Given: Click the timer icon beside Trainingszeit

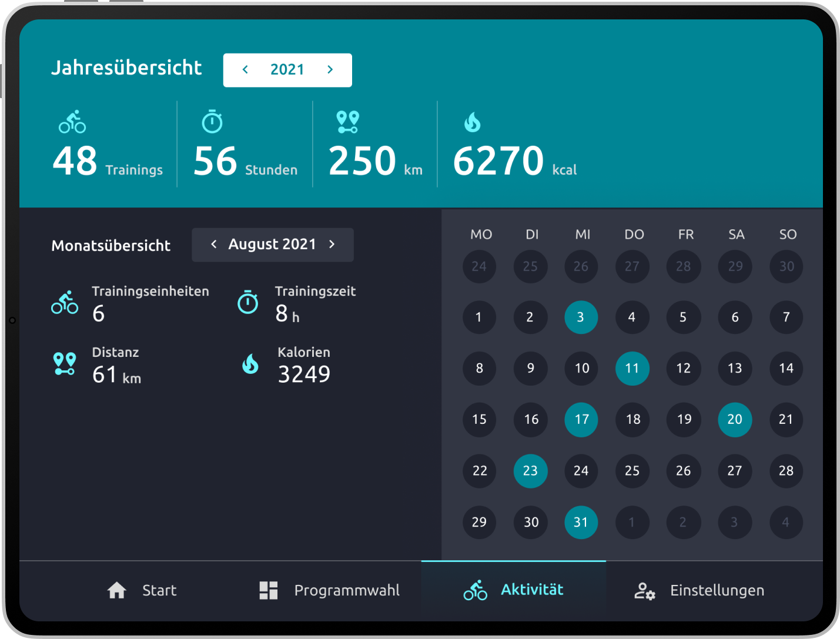Looking at the screenshot, I should pos(248,302).
